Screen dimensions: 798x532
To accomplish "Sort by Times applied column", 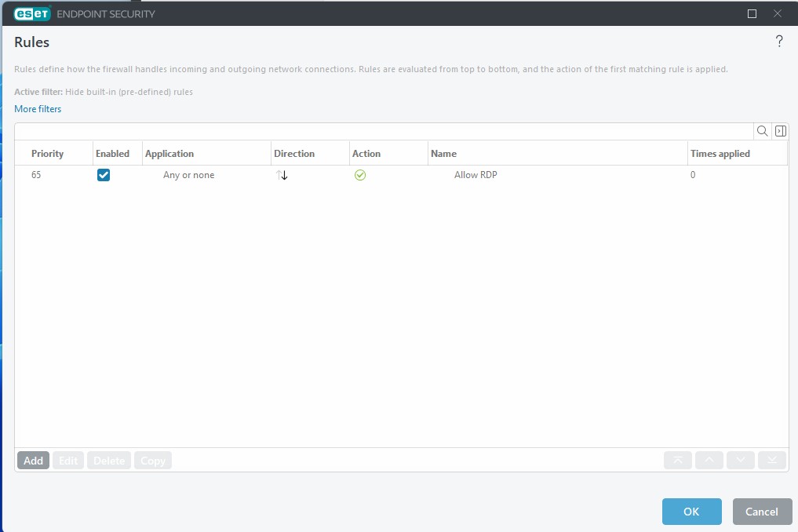I will point(720,154).
